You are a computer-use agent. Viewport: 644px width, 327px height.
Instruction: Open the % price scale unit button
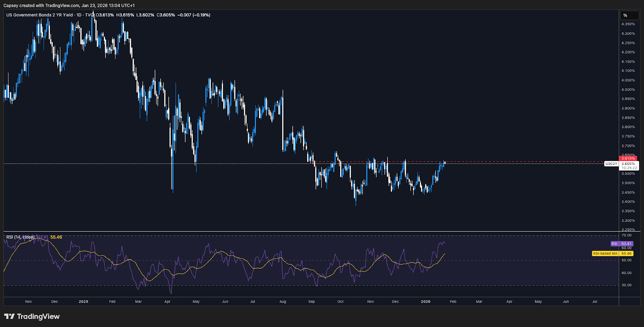coord(629,15)
